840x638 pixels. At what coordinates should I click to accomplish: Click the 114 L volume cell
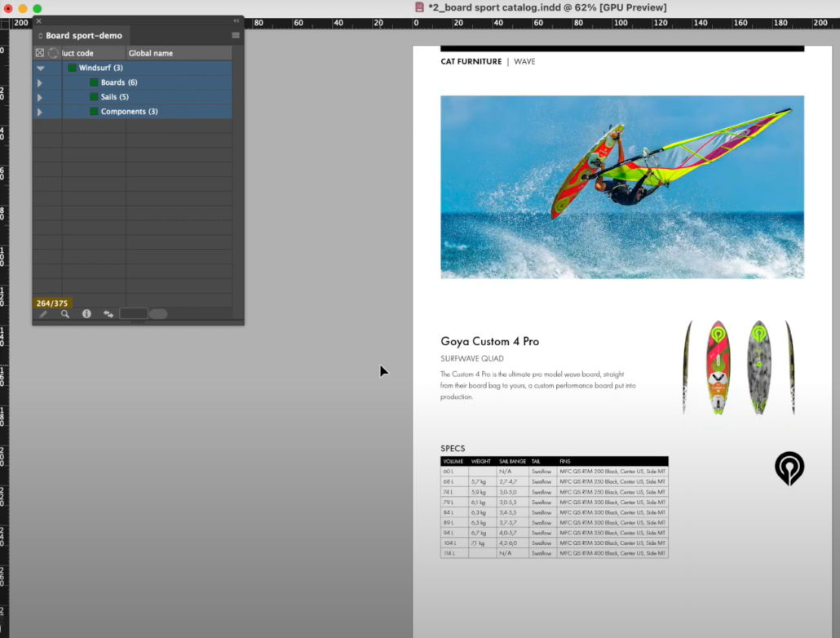point(454,553)
